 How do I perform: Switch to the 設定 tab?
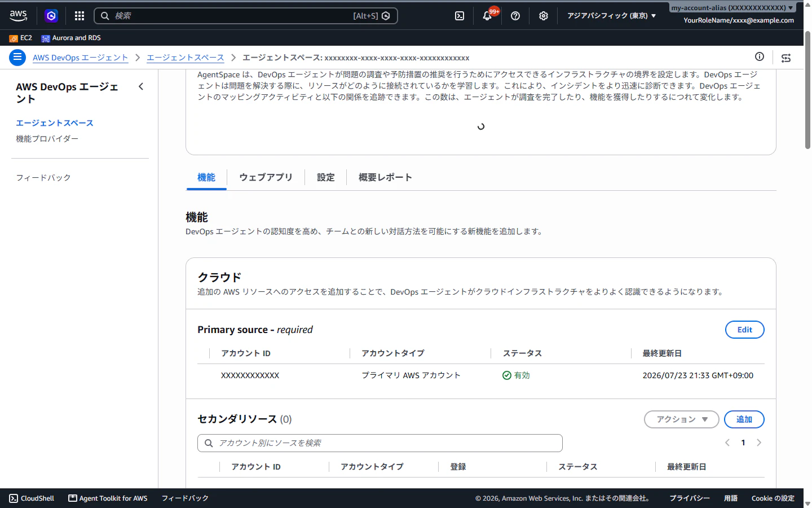click(326, 177)
